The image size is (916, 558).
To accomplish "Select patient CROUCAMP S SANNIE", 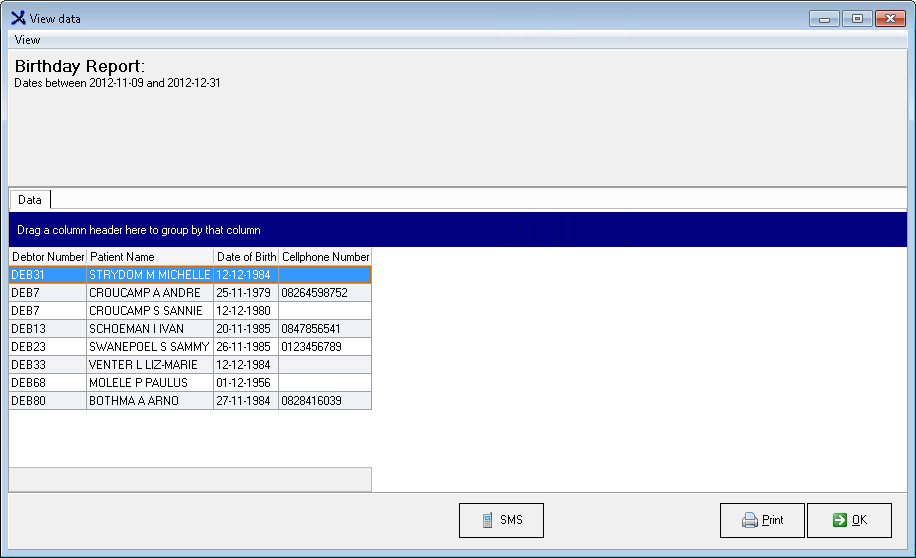I will click(150, 311).
